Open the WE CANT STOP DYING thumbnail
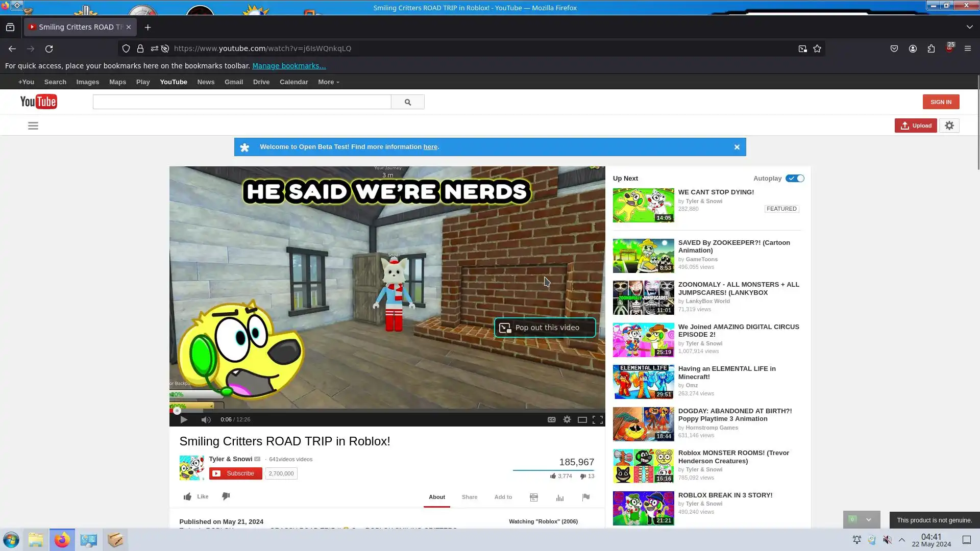Image resolution: width=980 pixels, height=551 pixels. [643, 205]
